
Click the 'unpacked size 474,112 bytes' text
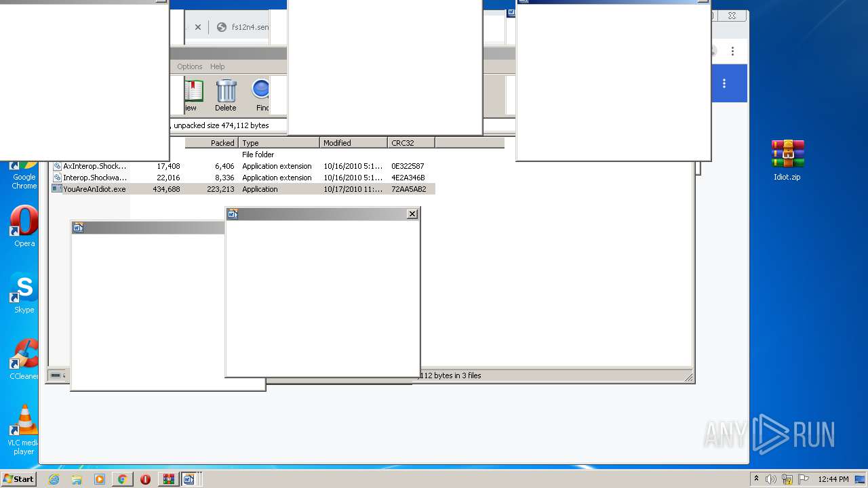[x=221, y=125]
